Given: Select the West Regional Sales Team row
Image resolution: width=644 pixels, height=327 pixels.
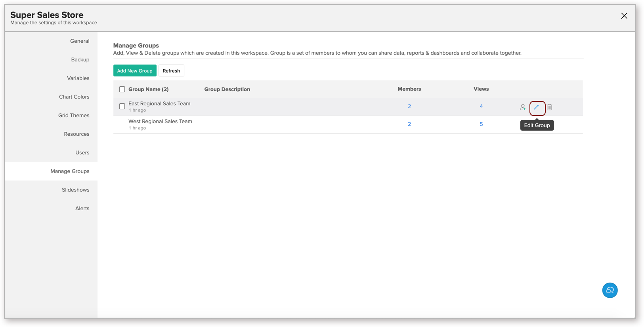Looking at the screenshot, I should 160,122.
